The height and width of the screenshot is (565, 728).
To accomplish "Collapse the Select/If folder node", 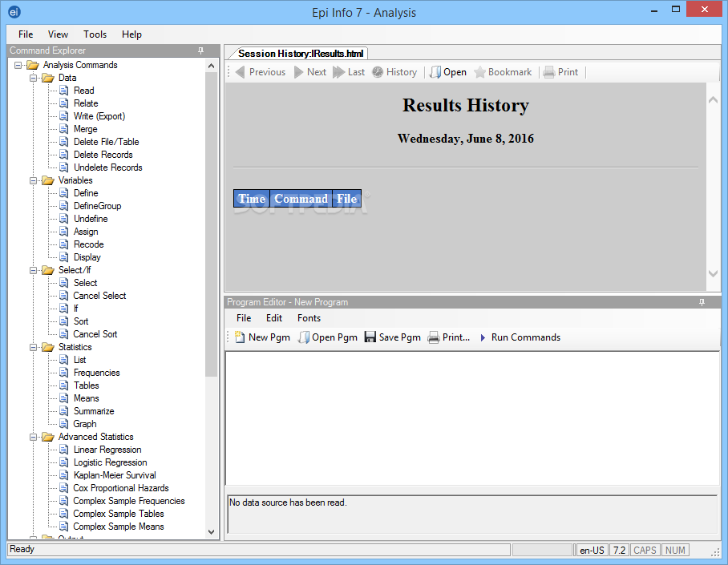I will (x=34, y=270).
